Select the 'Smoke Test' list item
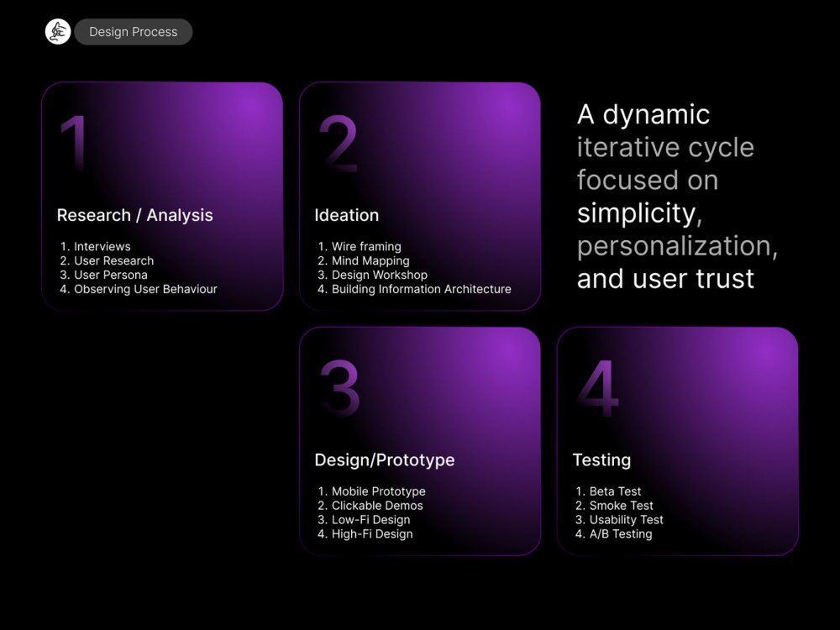The height and width of the screenshot is (630, 840). tap(615, 506)
